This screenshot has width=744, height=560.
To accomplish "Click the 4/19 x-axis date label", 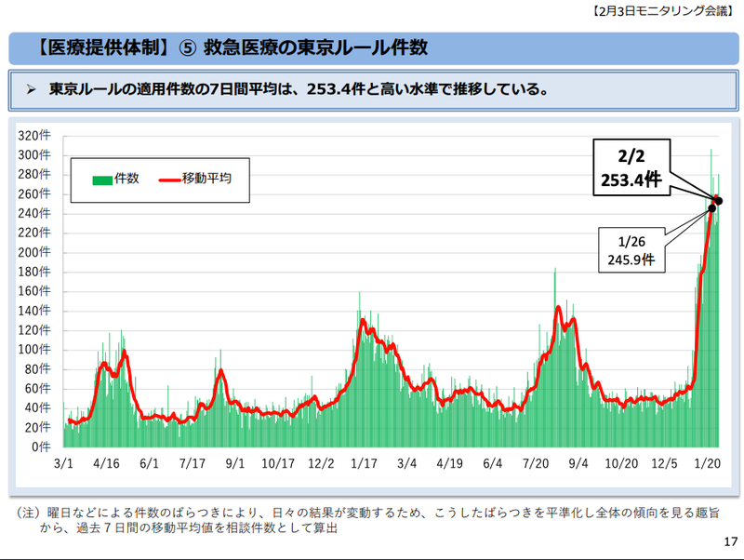I will [x=450, y=463].
